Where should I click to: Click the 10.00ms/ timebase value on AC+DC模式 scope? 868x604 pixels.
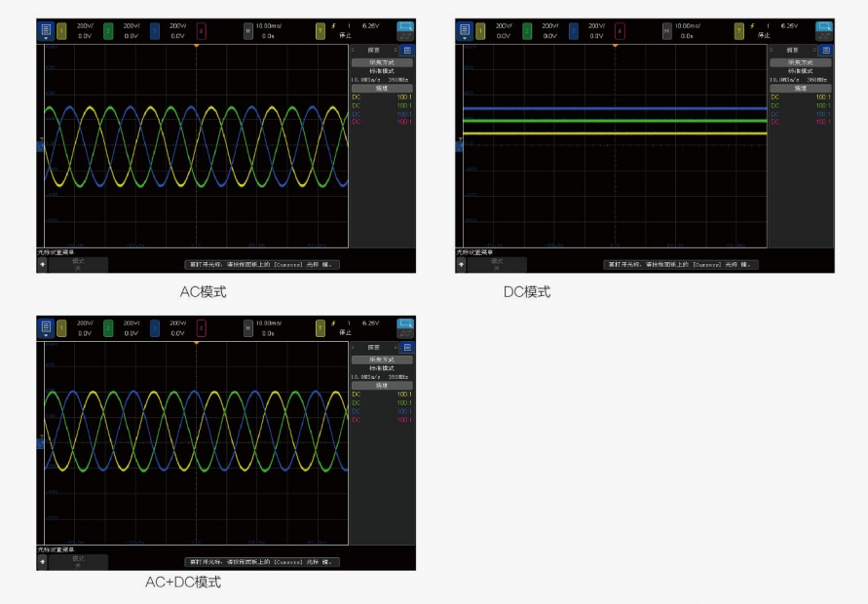click(269, 323)
